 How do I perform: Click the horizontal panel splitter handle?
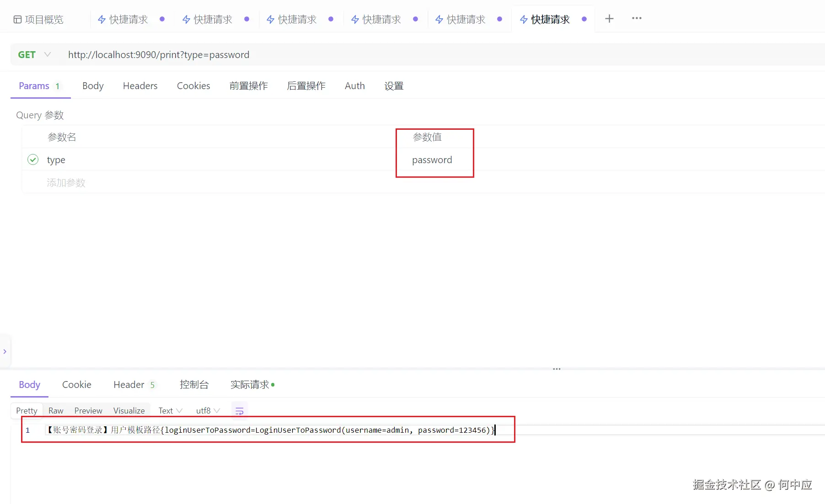[557, 369]
